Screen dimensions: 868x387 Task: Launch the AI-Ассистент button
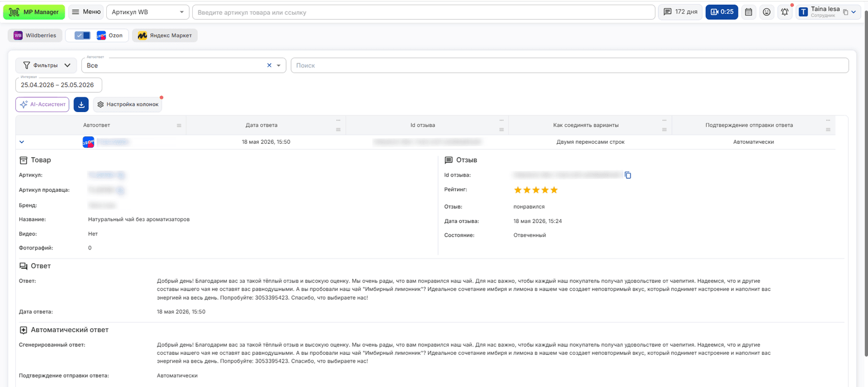[x=42, y=105]
